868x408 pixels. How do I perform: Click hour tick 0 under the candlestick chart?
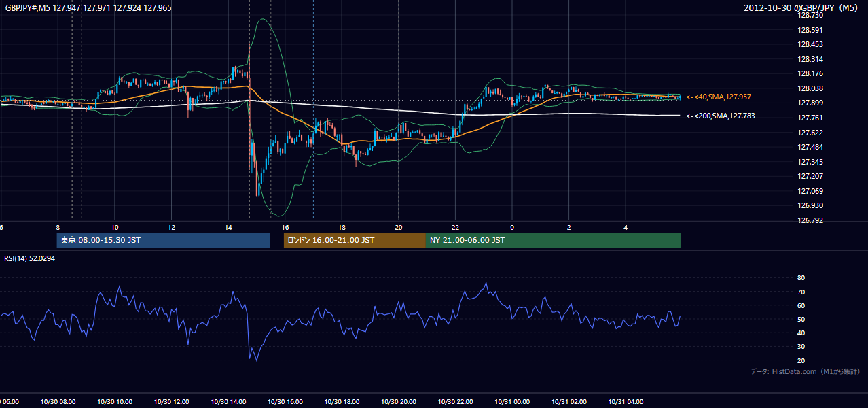pyautogui.click(x=512, y=227)
